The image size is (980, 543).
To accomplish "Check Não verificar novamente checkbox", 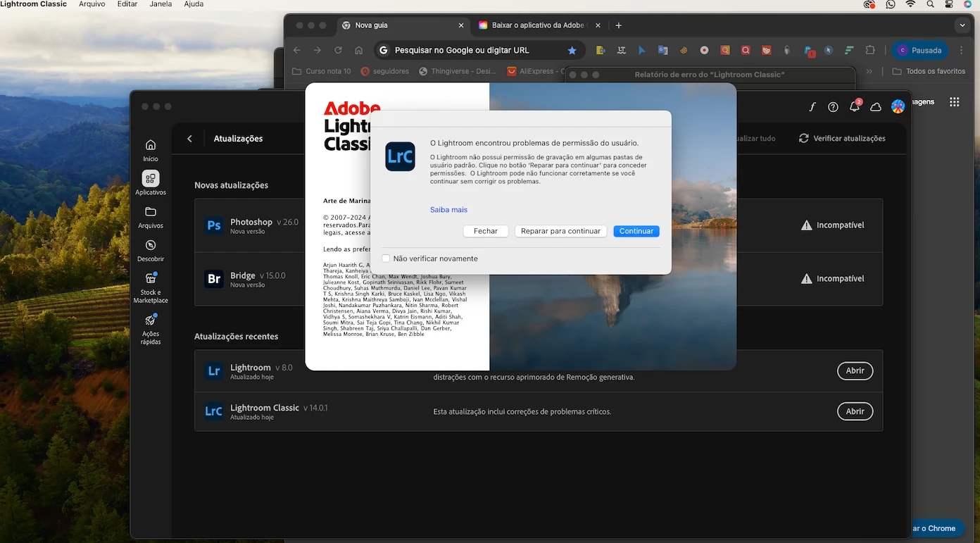I will (386, 258).
